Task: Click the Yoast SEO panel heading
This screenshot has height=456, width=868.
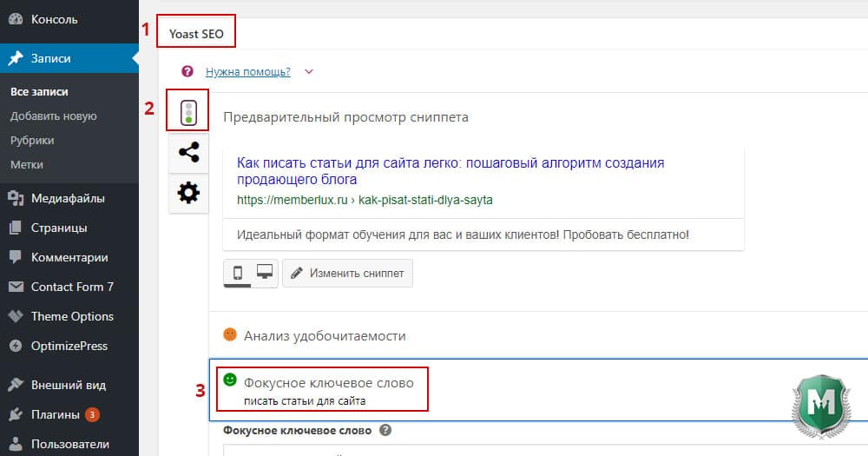Action: [x=196, y=34]
